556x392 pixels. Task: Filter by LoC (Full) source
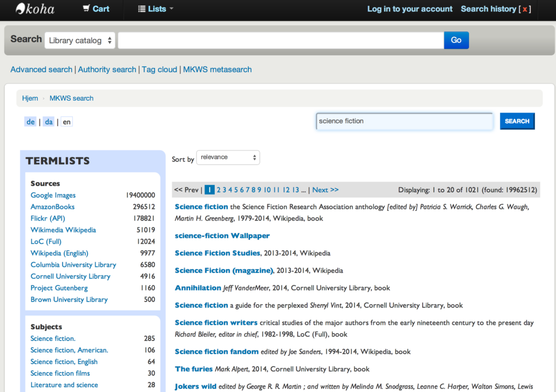(46, 242)
